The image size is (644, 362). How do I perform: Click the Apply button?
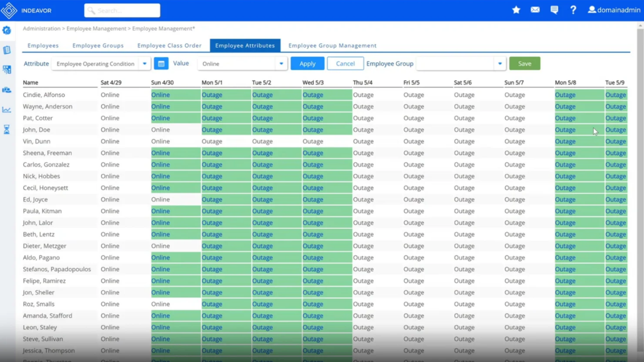pyautogui.click(x=307, y=64)
